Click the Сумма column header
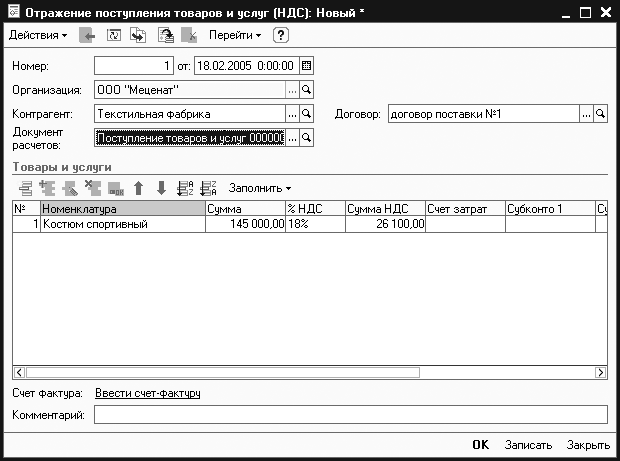This screenshot has height=461, width=620. [x=246, y=209]
